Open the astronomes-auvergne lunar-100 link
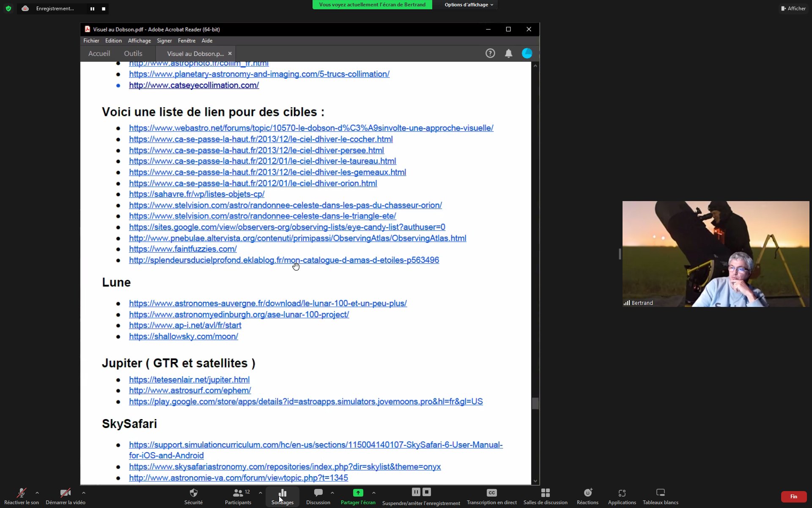This screenshot has height=508, width=812. pyautogui.click(x=268, y=304)
